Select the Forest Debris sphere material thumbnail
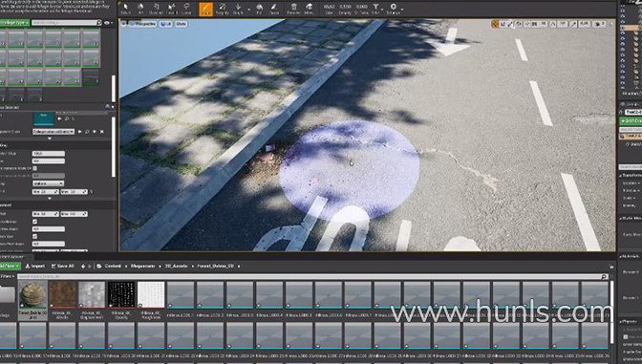The image size is (642, 364). click(32, 294)
